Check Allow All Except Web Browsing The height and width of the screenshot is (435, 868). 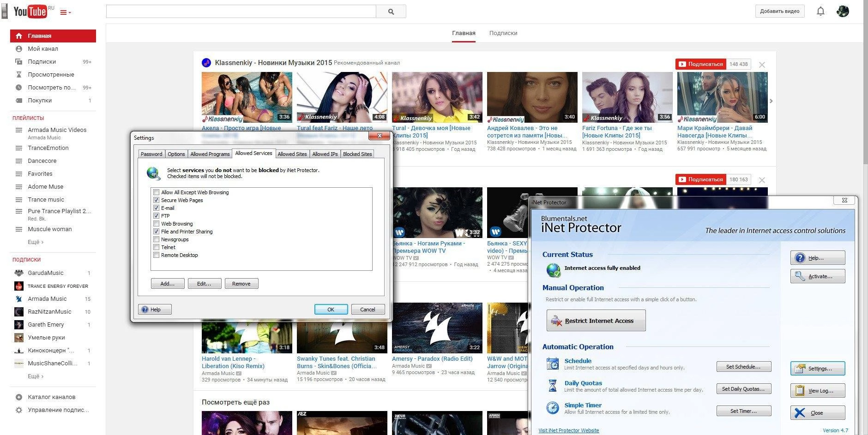click(x=157, y=192)
